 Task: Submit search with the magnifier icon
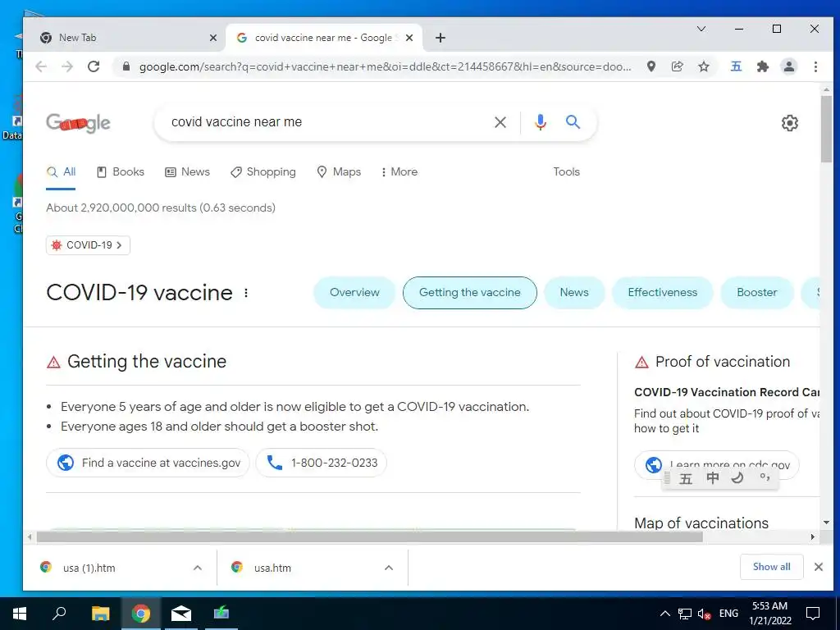point(573,122)
